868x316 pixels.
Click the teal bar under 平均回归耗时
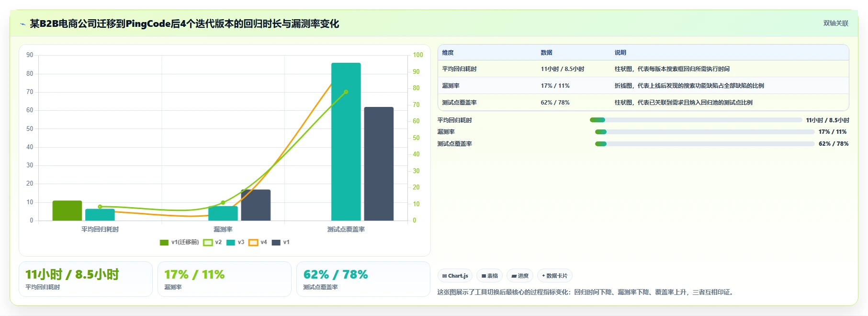(100, 215)
